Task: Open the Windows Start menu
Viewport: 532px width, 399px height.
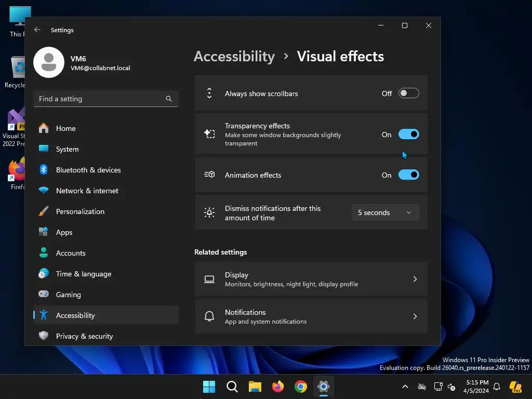Action: click(209, 387)
